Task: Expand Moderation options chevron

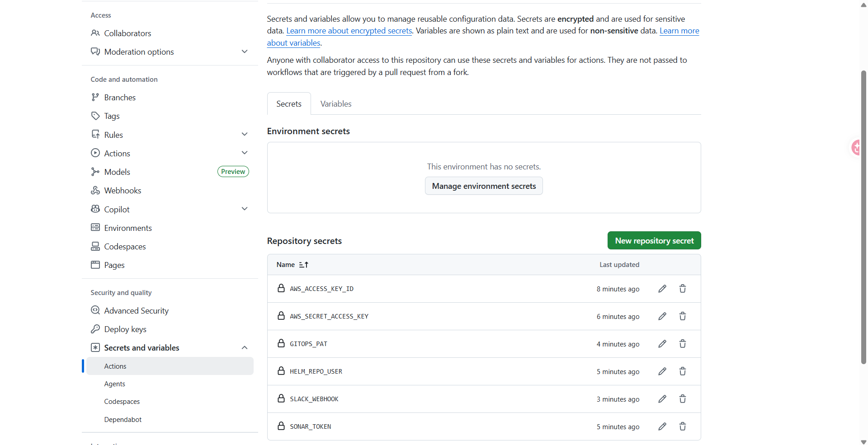Action: 245,52
